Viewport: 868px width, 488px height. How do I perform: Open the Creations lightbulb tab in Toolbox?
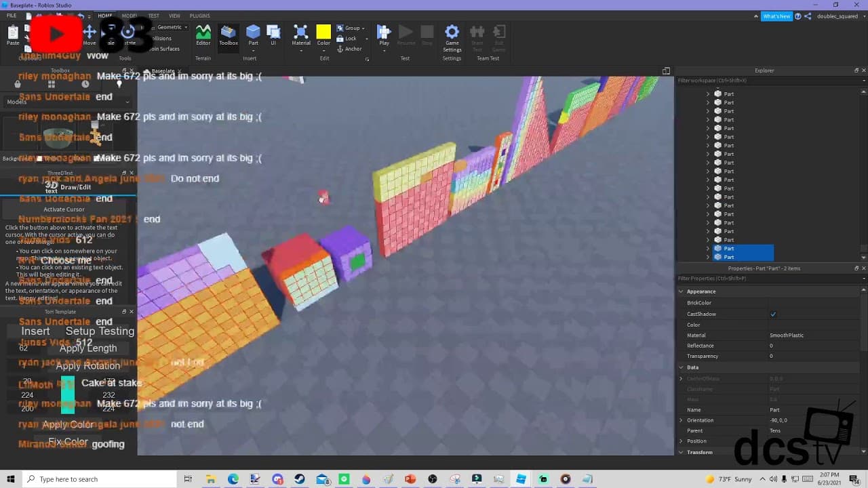tap(119, 84)
